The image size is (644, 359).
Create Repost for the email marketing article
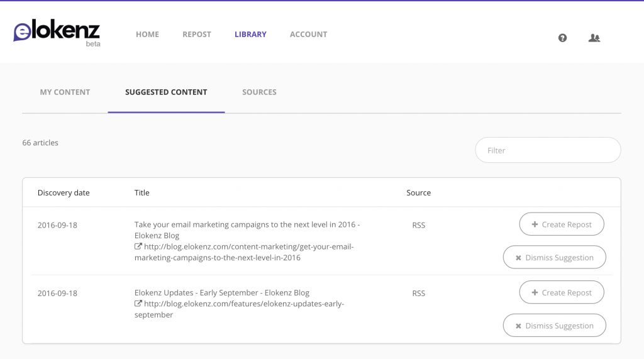coord(561,224)
